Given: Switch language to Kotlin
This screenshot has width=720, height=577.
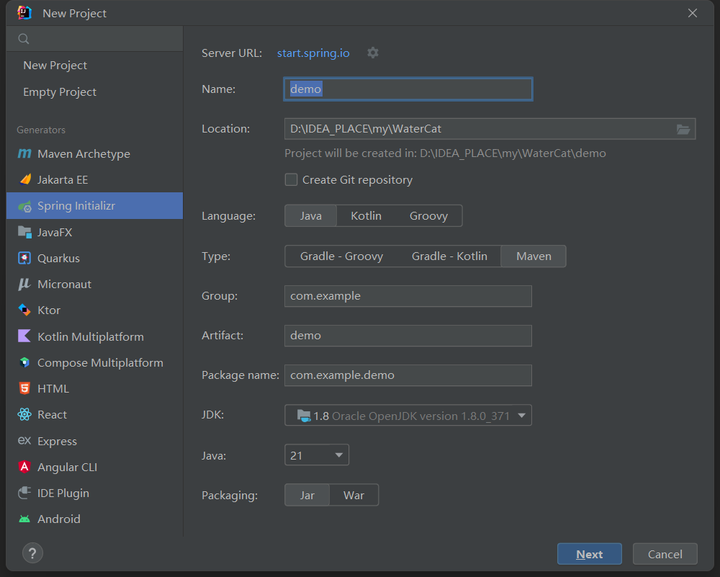Looking at the screenshot, I should [366, 216].
